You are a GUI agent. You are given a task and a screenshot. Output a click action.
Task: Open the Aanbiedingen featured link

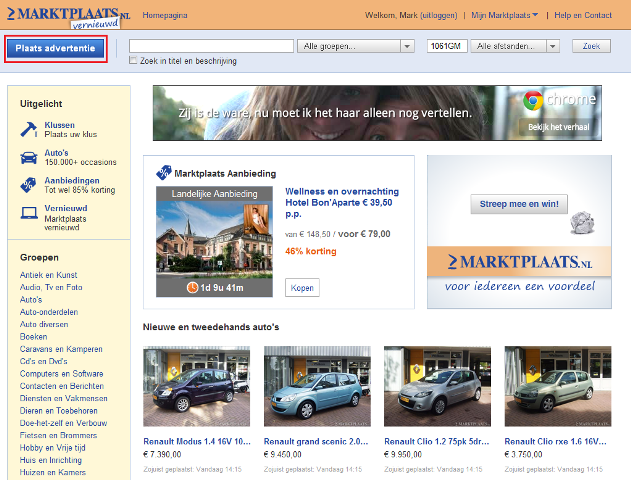72,180
